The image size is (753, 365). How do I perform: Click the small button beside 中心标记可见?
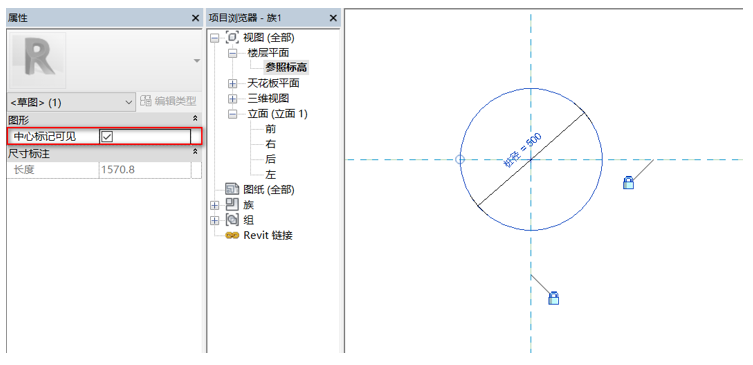(196, 137)
